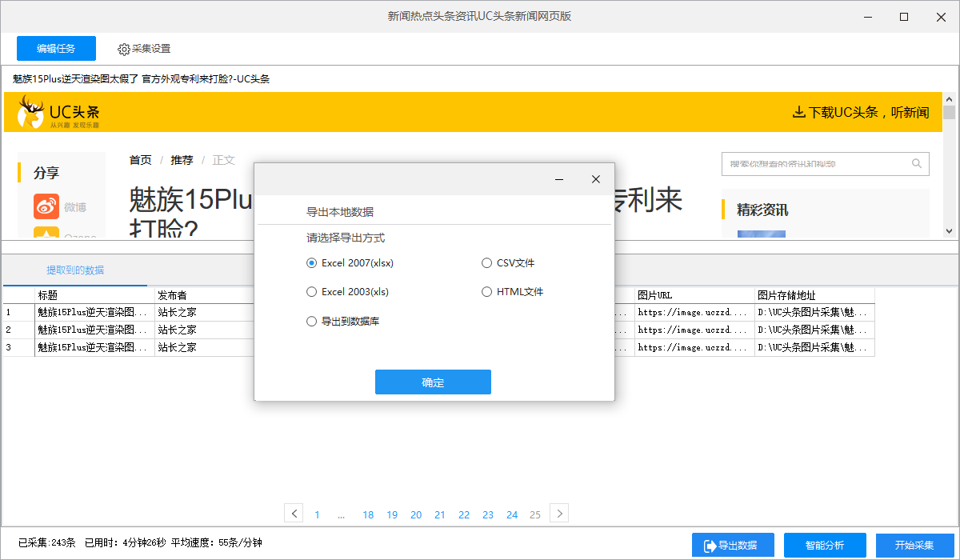Select CSV文件 export option
The height and width of the screenshot is (560, 960).
coord(486,262)
